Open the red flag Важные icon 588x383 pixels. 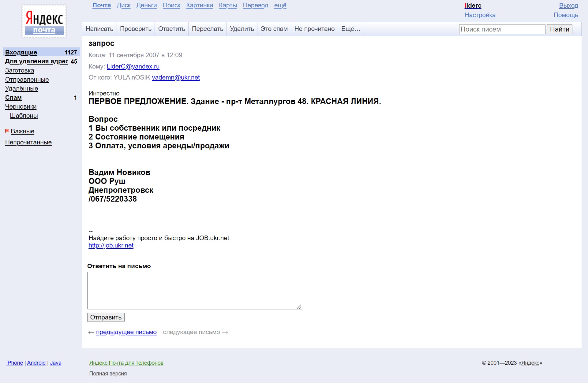point(7,131)
